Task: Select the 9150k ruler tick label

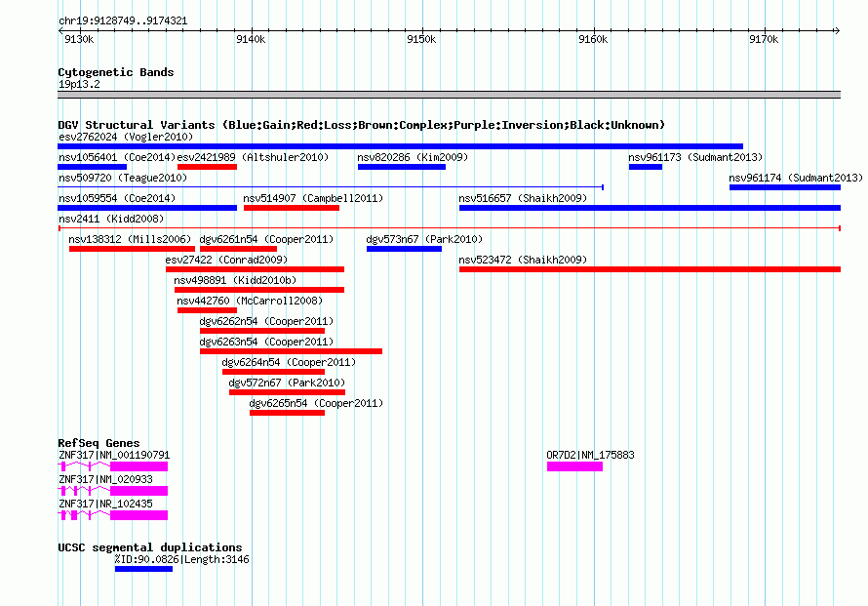Action: 421,39
